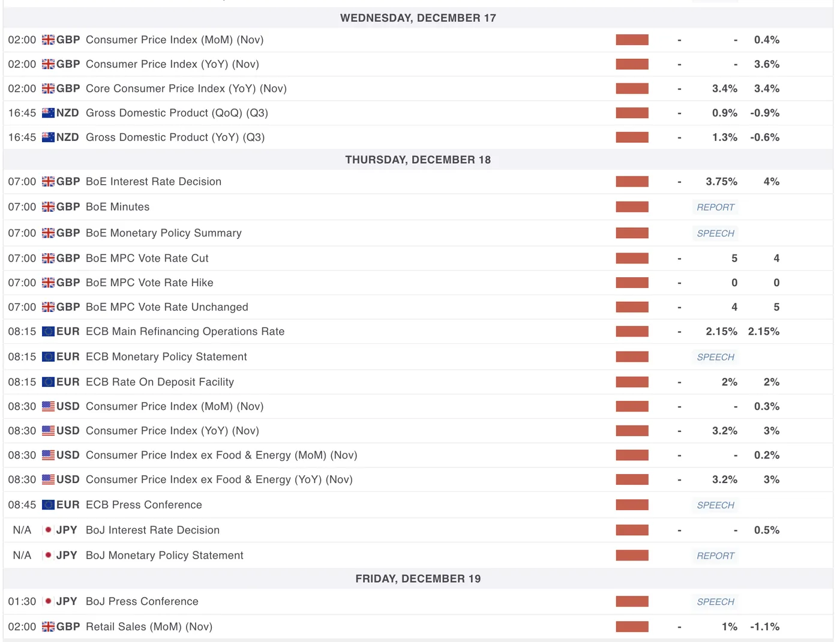Click the 0.5% previous value for BoJ Rate Decision
This screenshot has width=840, height=642.
coord(767,530)
